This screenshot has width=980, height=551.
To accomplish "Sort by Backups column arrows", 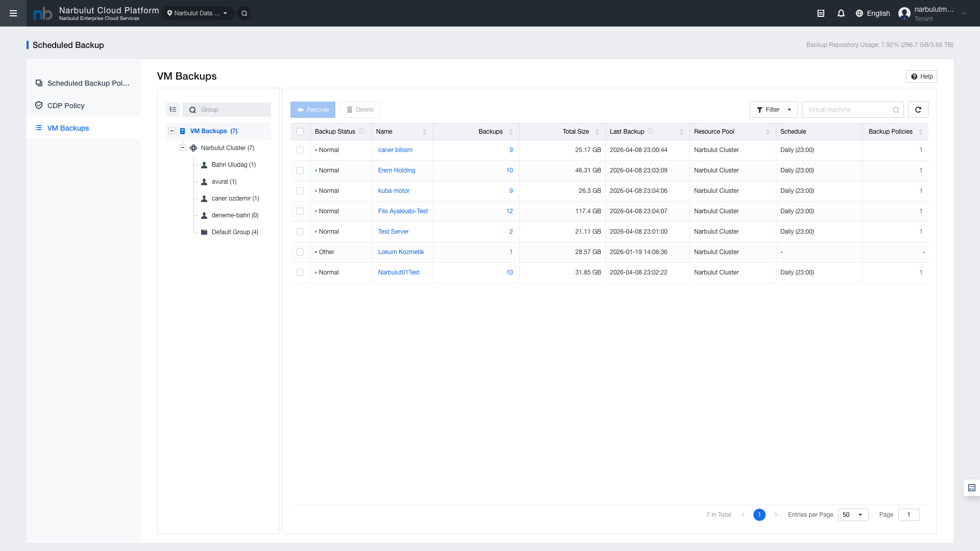I will click(511, 132).
